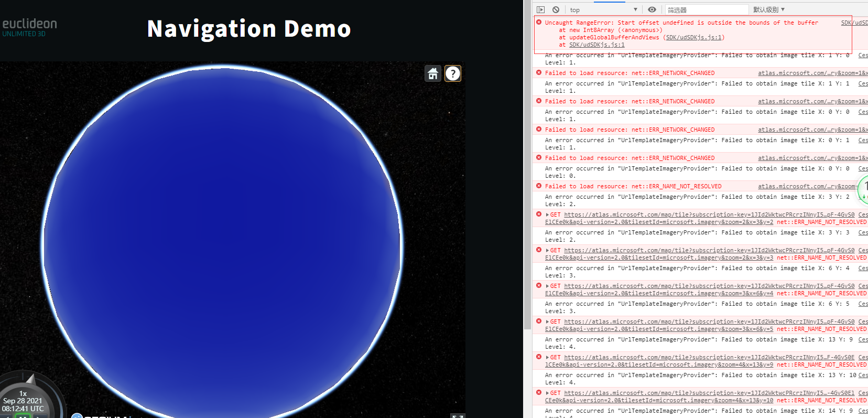Click the '08:12:41 UTC' time readout
Viewport: 868px width, 418px height.
[23, 409]
